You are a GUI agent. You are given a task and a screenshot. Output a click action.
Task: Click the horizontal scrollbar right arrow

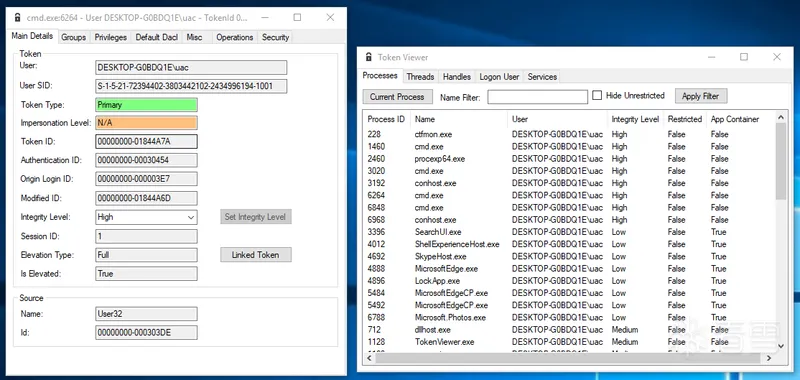coord(769,359)
